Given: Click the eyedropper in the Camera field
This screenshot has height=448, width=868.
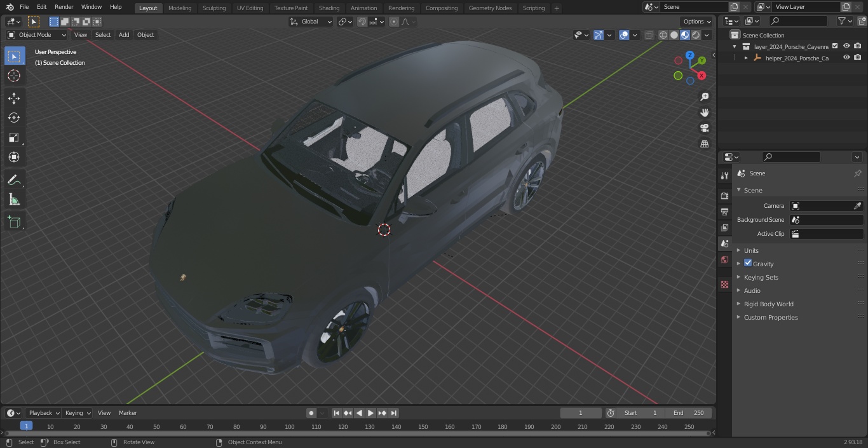Looking at the screenshot, I should pos(857,206).
